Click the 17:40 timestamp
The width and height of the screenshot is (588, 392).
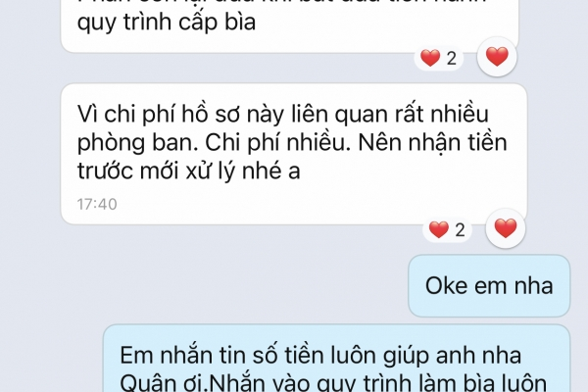pyautogui.click(x=97, y=205)
